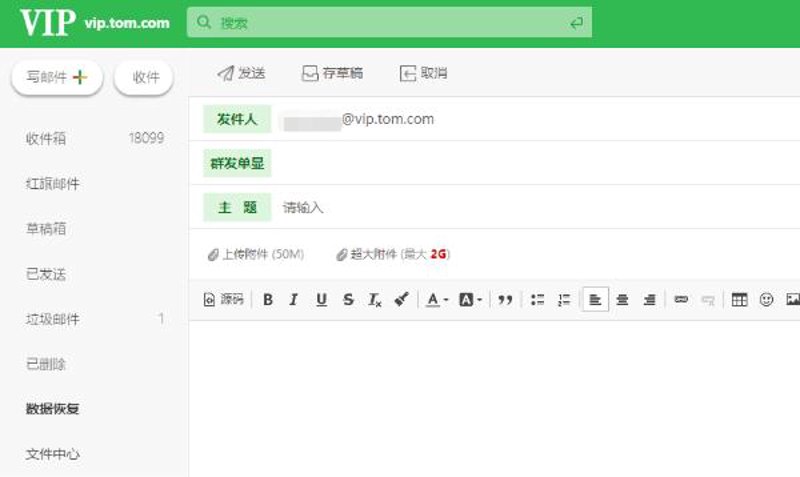
Task: Open the vip.tom.com header link
Action: [x=127, y=23]
